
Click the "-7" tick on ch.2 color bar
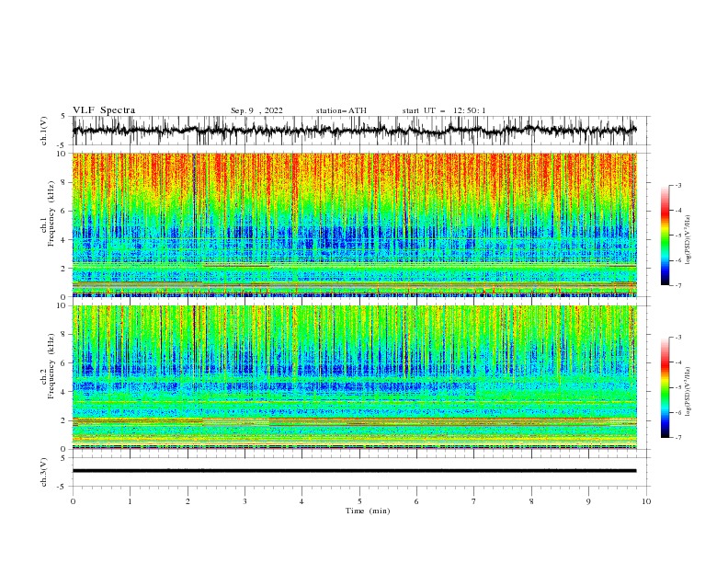[678, 438]
